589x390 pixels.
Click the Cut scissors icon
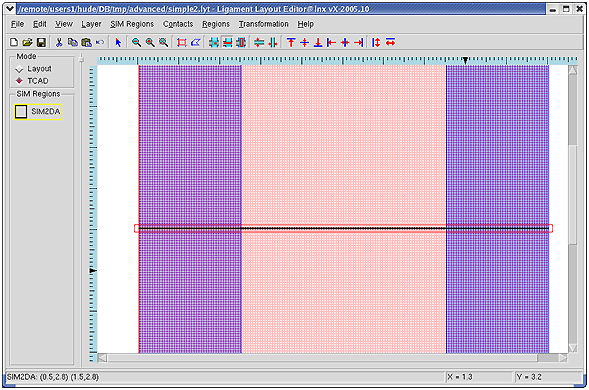tap(59, 42)
